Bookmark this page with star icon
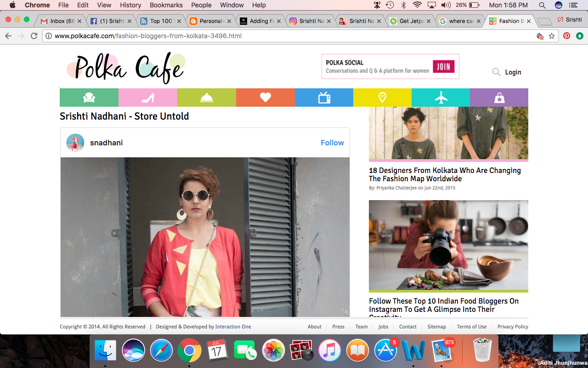 point(552,36)
